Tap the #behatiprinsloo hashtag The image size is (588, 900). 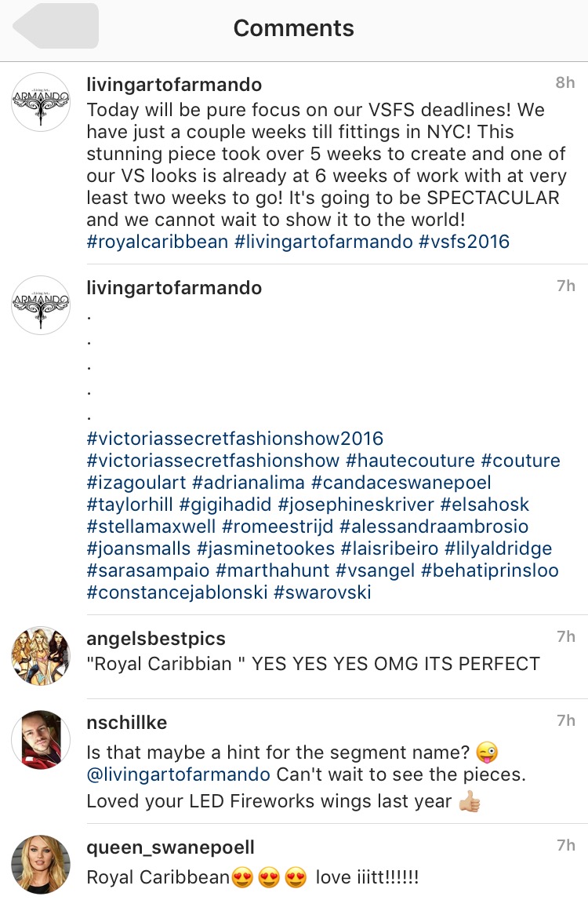[490, 570]
